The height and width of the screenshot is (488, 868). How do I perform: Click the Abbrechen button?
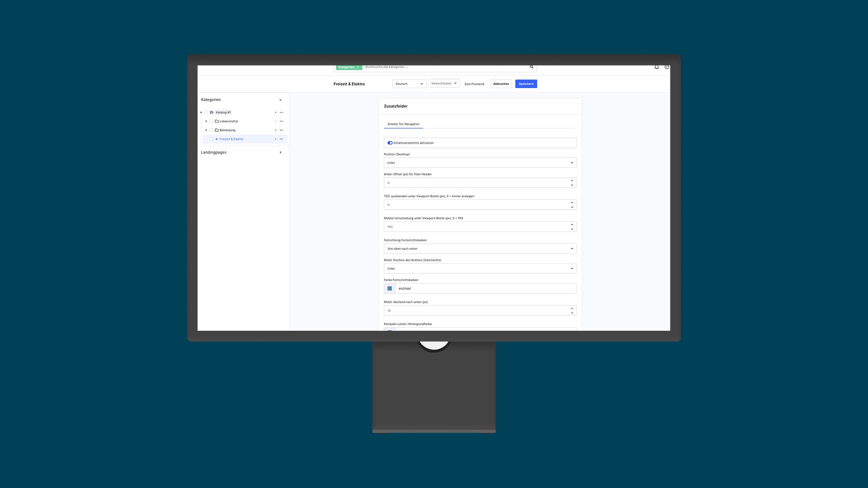click(501, 84)
